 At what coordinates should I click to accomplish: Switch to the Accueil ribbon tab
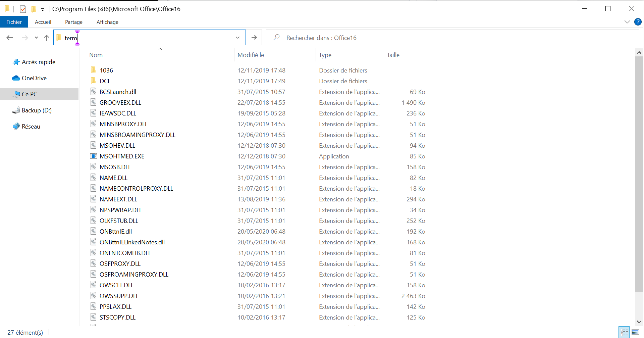tap(43, 22)
